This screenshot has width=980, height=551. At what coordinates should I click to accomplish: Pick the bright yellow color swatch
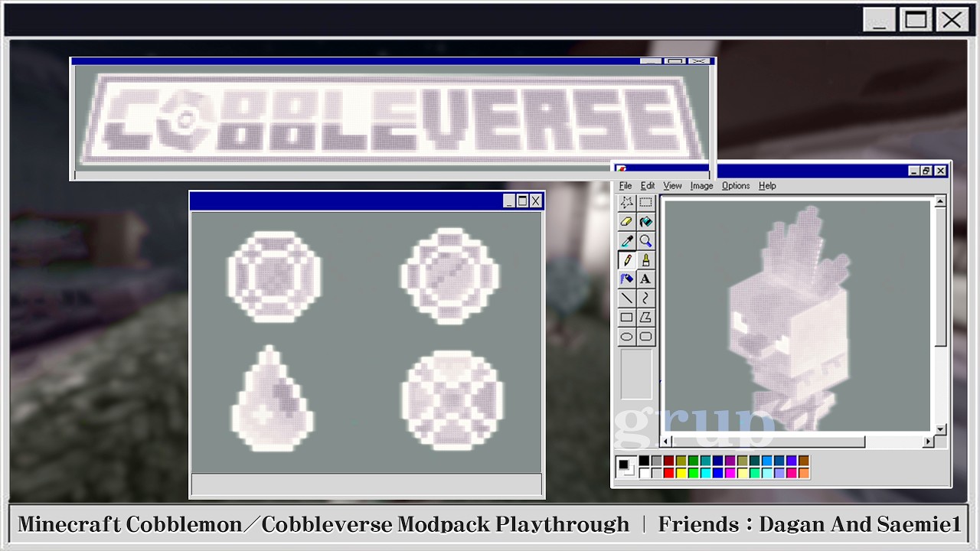681,473
